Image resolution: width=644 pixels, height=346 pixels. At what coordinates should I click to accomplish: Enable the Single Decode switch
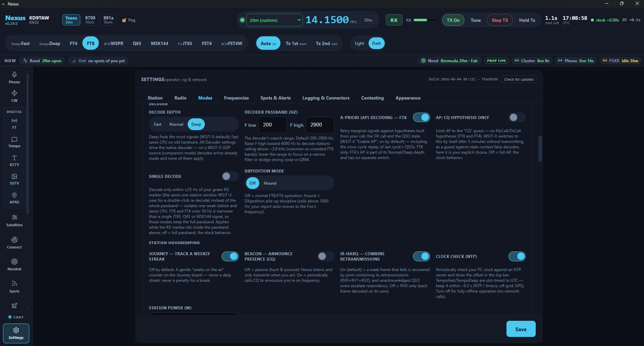point(230,176)
